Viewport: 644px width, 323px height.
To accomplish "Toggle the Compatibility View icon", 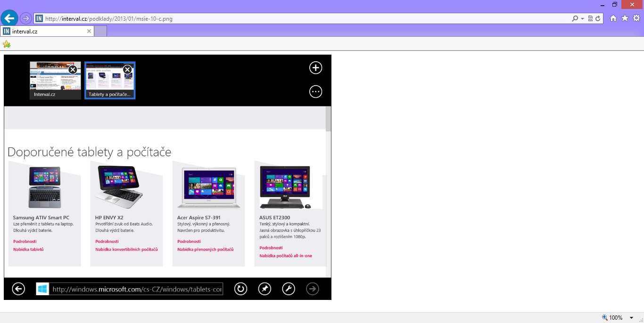I will 590,18.
